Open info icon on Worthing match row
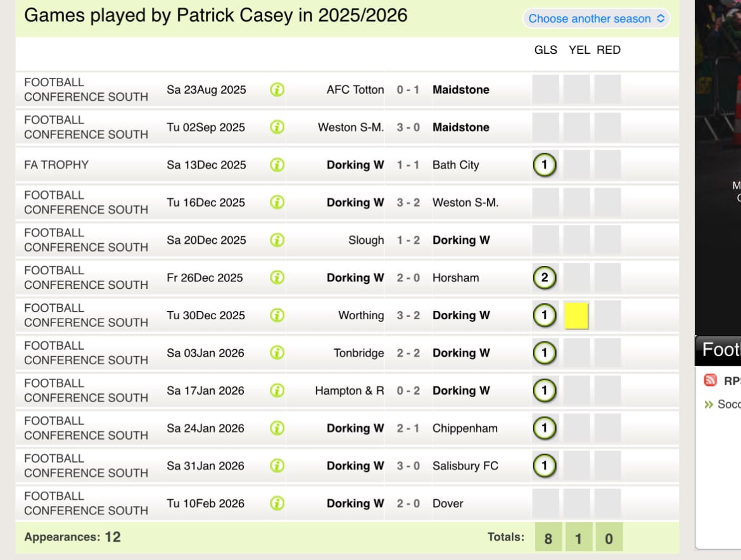The image size is (741, 560). [277, 315]
